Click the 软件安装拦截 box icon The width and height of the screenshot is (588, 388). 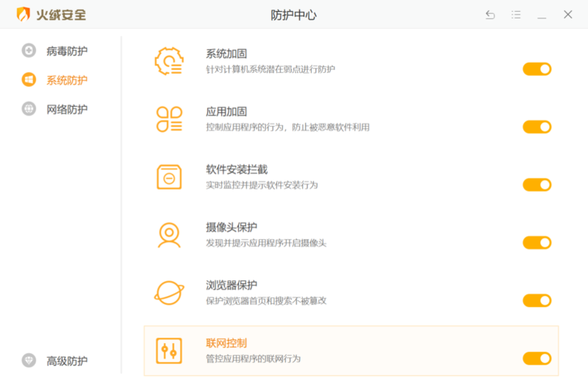(169, 177)
